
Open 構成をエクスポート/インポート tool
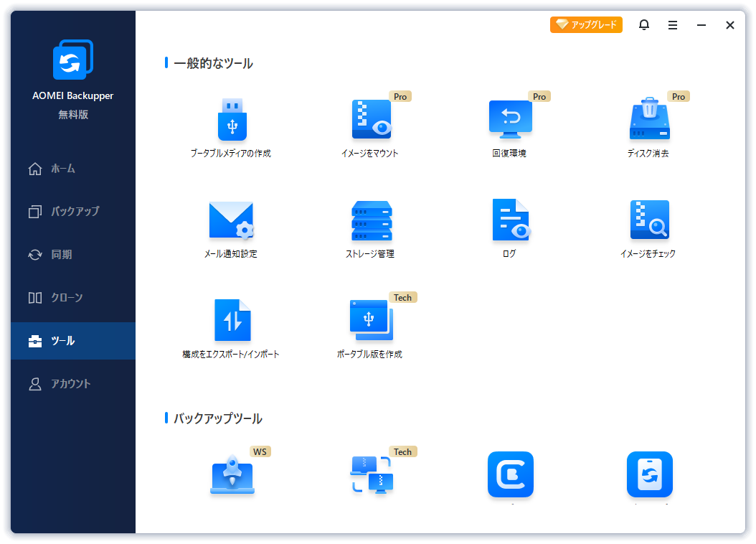pyautogui.click(x=232, y=320)
